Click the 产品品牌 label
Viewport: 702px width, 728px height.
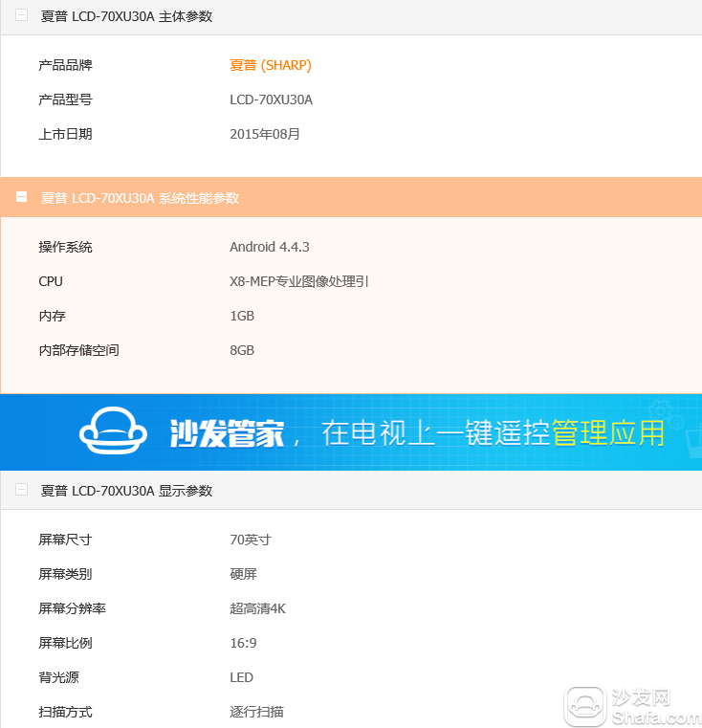click(x=65, y=65)
